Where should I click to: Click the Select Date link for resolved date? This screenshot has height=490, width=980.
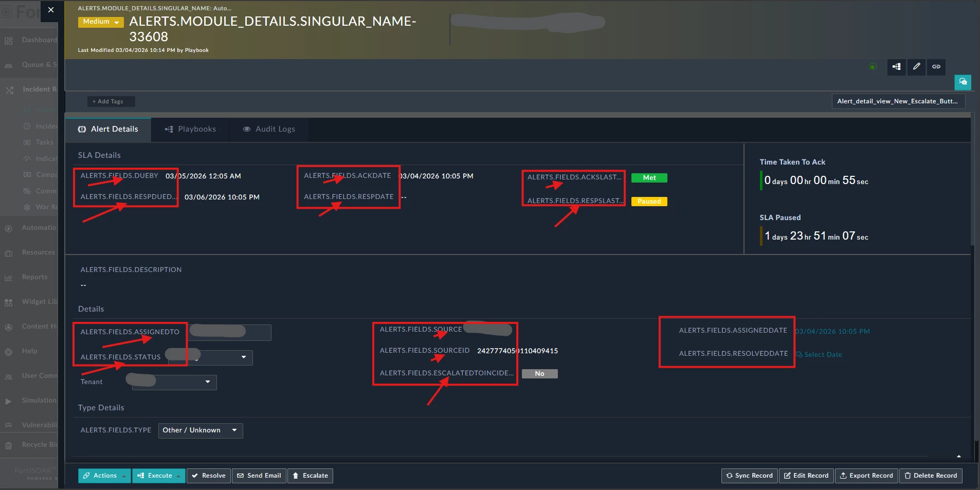[x=819, y=355]
